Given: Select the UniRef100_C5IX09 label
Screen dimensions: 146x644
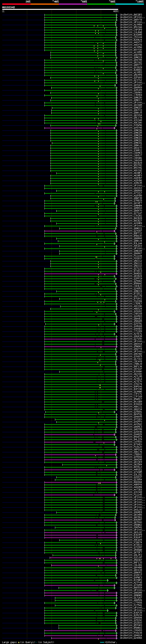Looking at the screenshot, I should click(x=131, y=37).
